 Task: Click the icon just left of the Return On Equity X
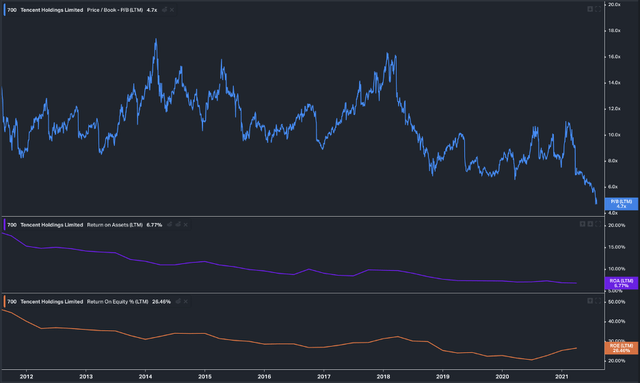click(178, 301)
